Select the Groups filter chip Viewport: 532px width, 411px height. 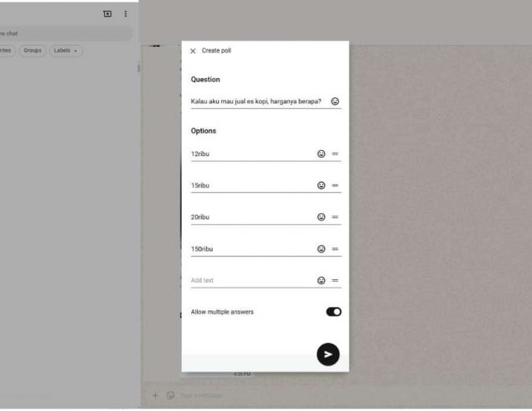(x=32, y=51)
